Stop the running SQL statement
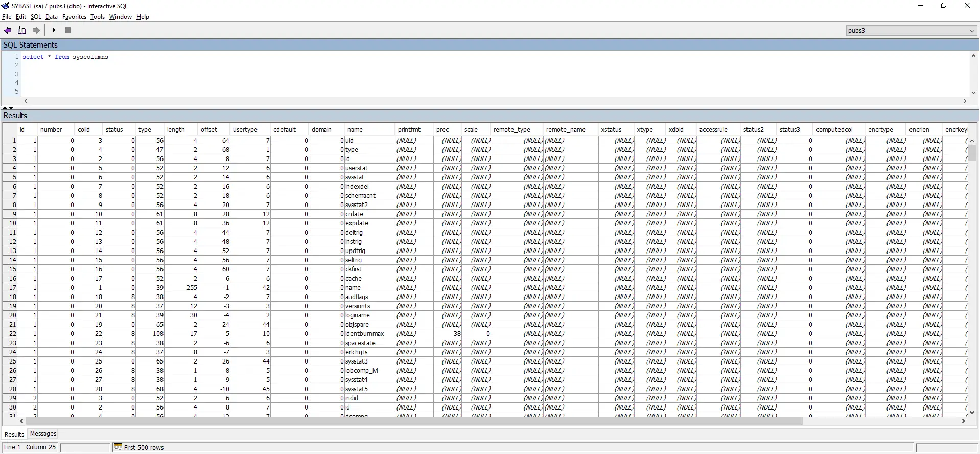 pyautogui.click(x=68, y=30)
